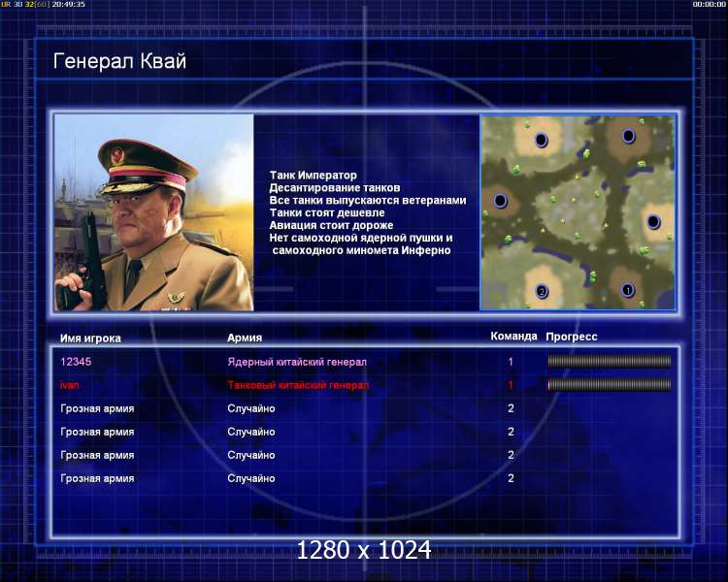Click the 'Армия' column header
This screenshot has height=582, width=728.
click(x=245, y=338)
